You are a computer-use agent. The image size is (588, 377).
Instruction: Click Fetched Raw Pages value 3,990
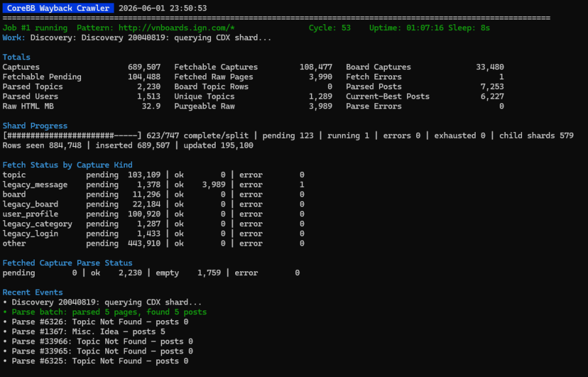click(x=320, y=76)
